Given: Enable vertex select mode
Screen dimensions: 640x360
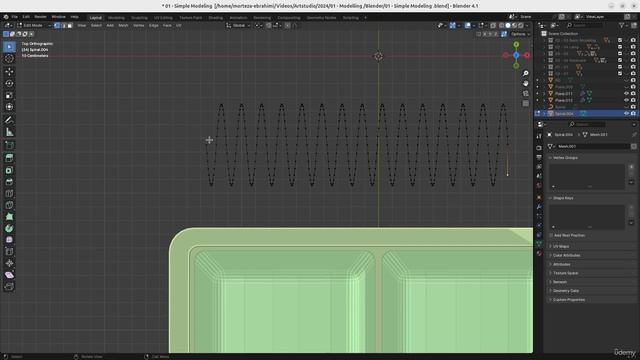Looking at the screenshot, I should tap(57, 25).
